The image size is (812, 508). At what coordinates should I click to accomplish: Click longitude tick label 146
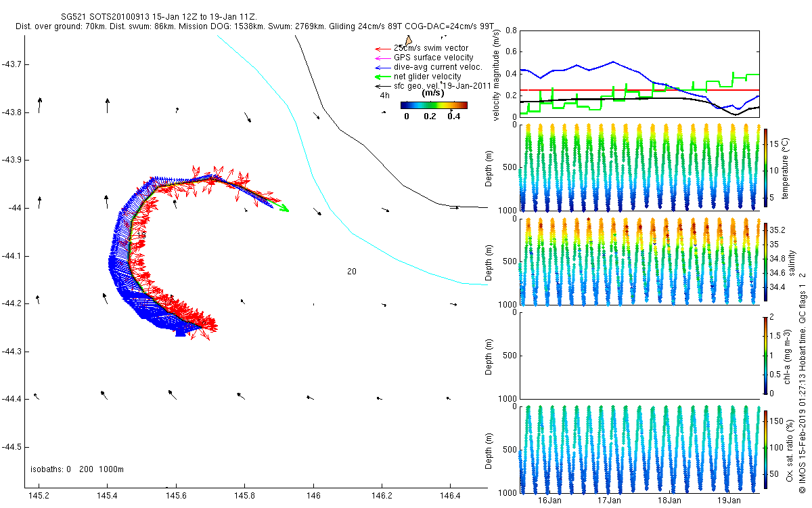point(313,496)
